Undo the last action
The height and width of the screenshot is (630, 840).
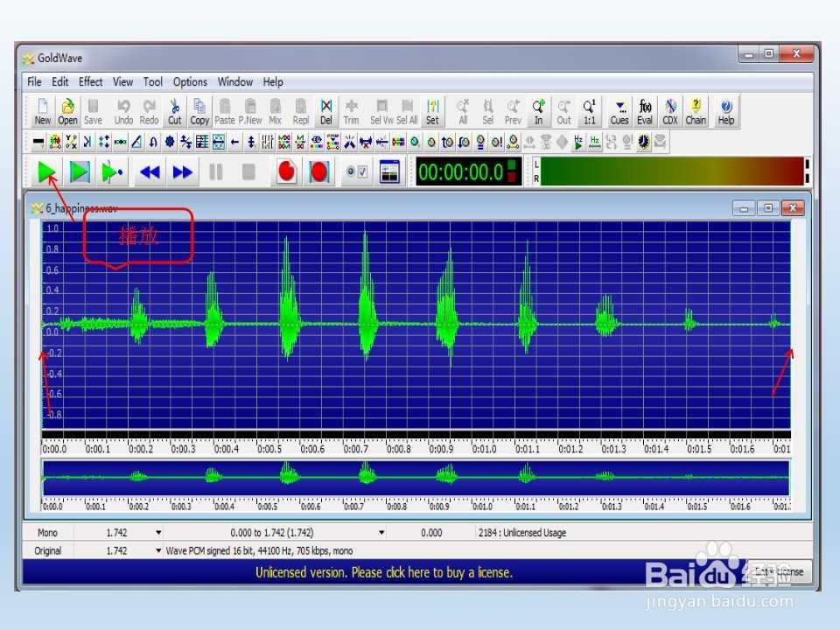click(123, 112)
